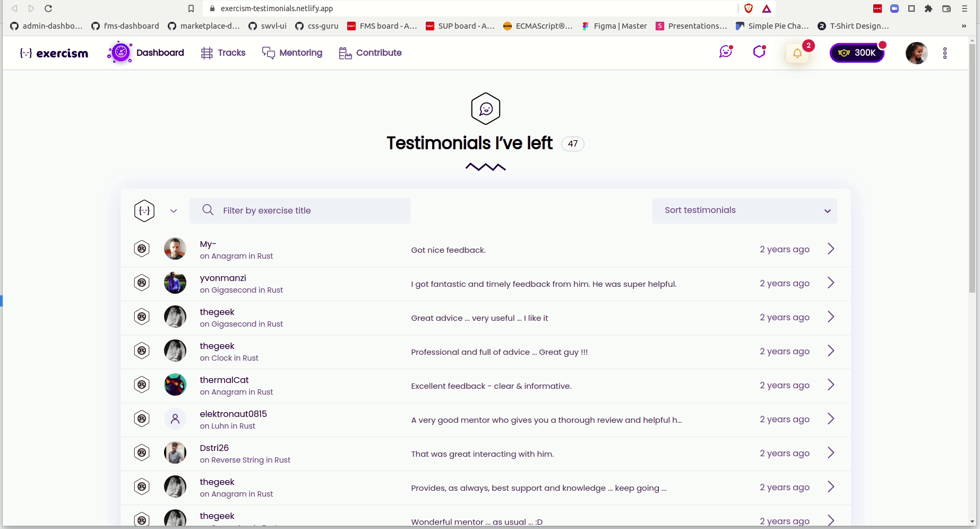Open the Sort testimonials dropdown

coord(745,211)
